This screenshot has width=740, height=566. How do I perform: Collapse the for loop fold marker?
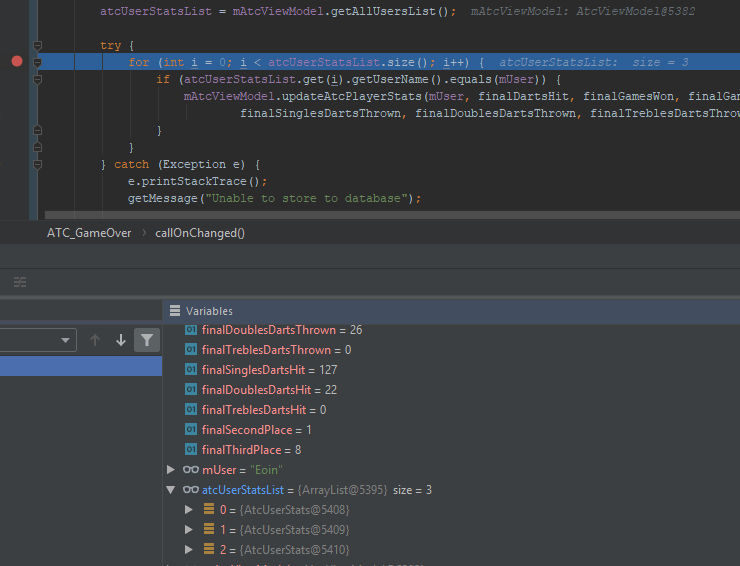(x=38, y=62)
